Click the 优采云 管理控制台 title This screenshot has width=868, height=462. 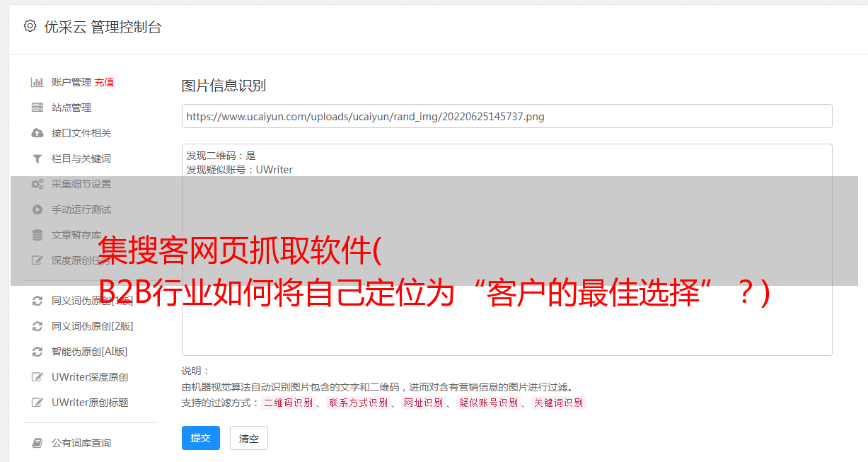coord(103,27)
